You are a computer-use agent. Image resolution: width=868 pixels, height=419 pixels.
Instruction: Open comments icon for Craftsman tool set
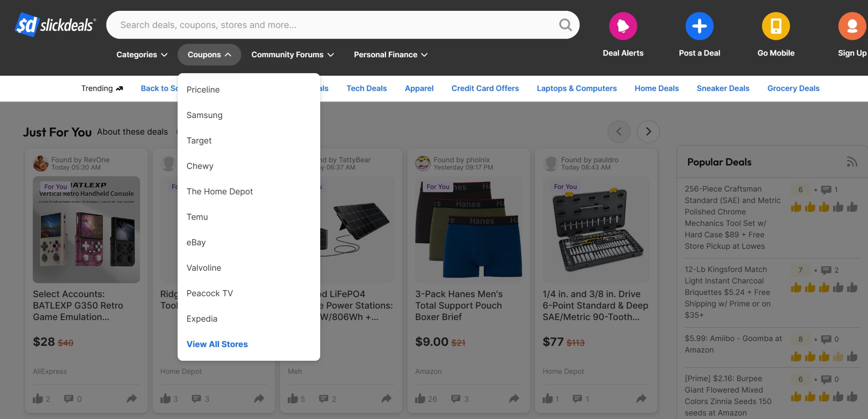tap(826, 190)
